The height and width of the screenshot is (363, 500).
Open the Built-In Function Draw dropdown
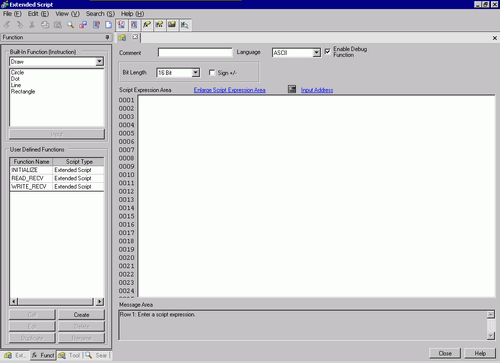coord(99,61)
